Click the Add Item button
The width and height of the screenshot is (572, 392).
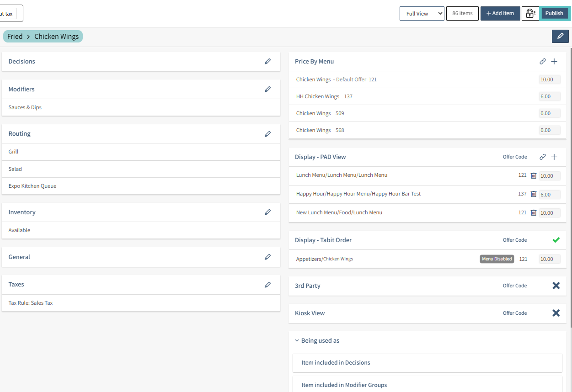click(x=500, y=13)
